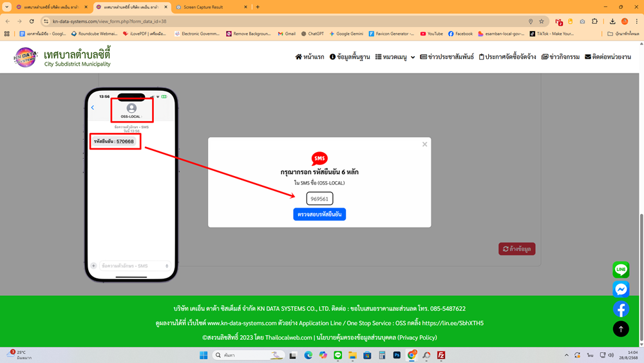644x363 pixels.
Task: Open the Messenger floating chat icon
Action: tap(621, 289)
